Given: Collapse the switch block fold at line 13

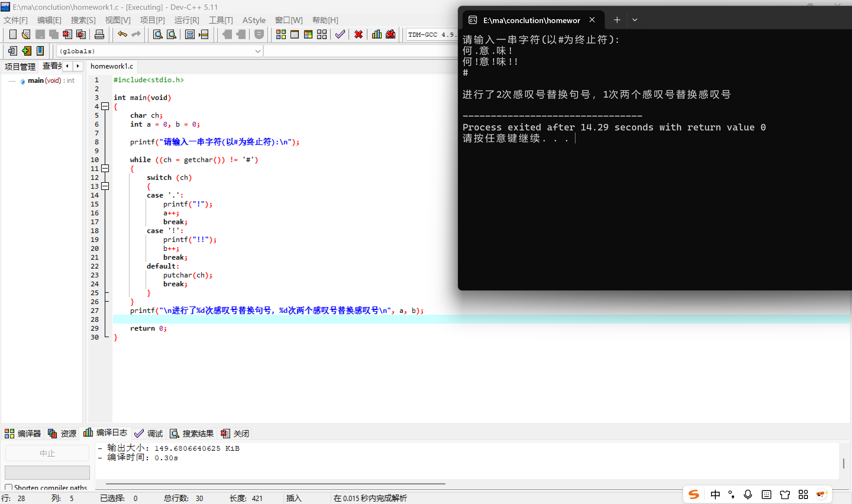Looking at the screenshot, I should tap(105, 186).
